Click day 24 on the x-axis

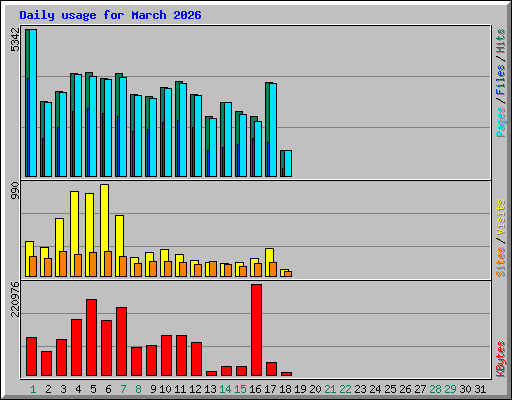click(x=375, y=389)
